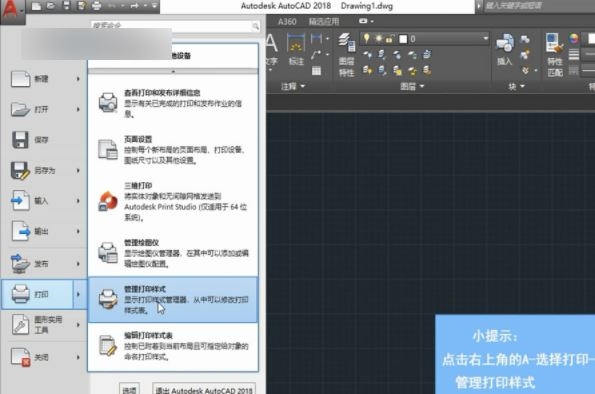This screenshot has height=394, width=595.
Task: Click the search keyword field in title bar
Action: [539, 6]
